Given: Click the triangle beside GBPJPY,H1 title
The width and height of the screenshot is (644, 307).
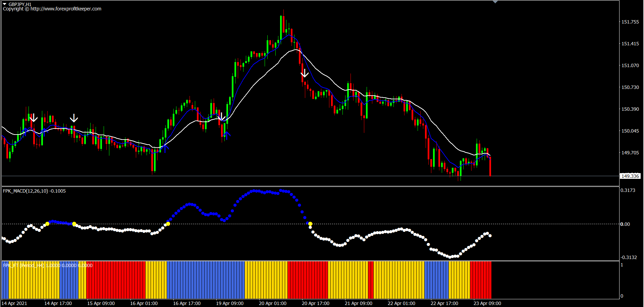Looking at the screenshot, I should tap(5, 4).
